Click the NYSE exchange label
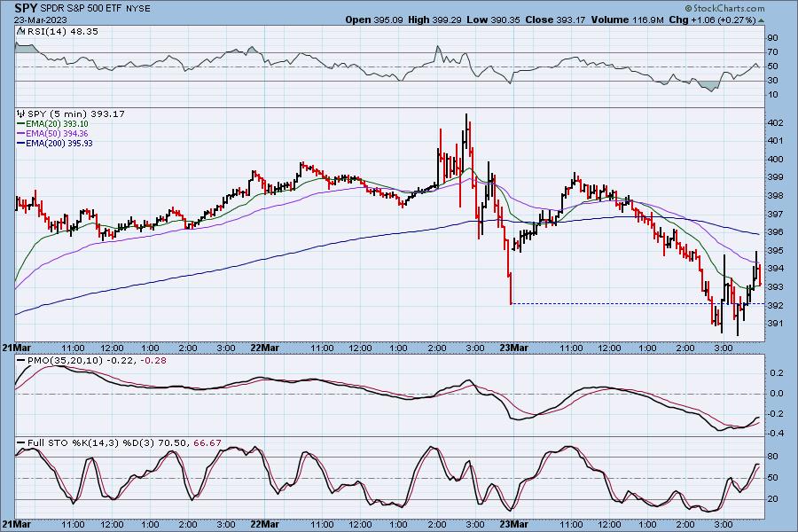 pos(138,9)
